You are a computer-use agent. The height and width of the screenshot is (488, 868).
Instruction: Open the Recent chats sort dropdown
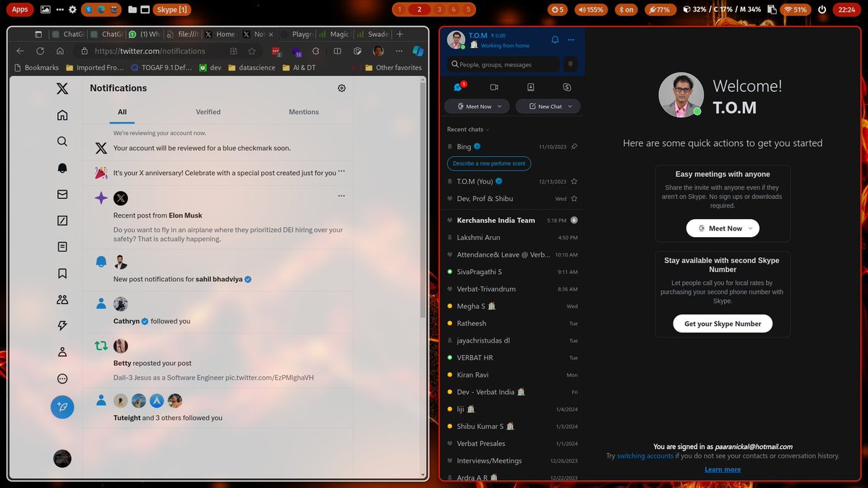coord(467,129)
